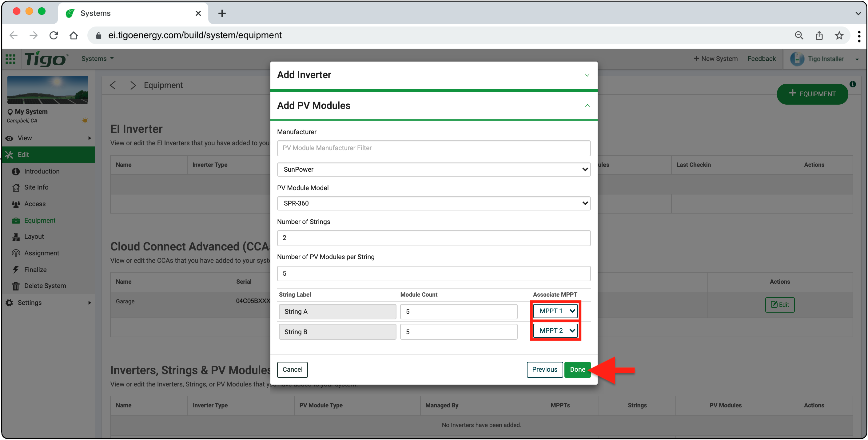Viewport: 868px width, 440px height.
Task: Open Site Info in sidebar
Action: (36, 187)
